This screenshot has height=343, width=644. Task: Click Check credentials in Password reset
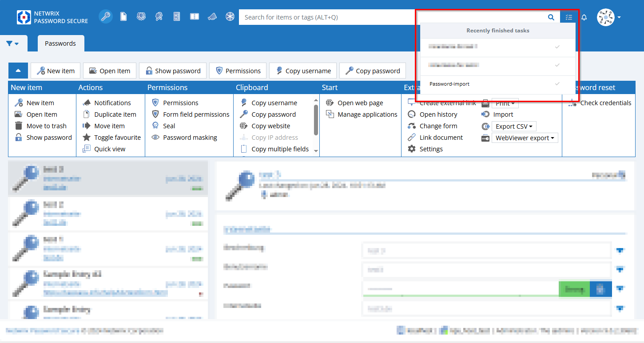pos(600,103)
